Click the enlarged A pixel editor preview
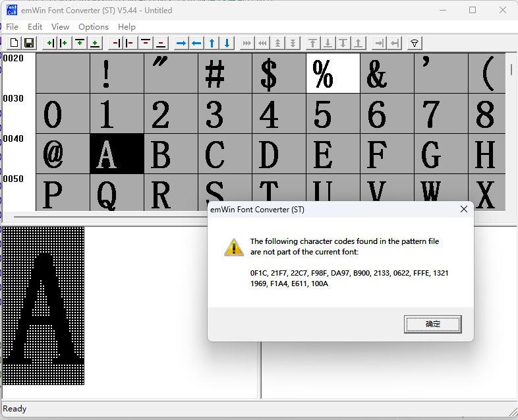 pos(43,306)
